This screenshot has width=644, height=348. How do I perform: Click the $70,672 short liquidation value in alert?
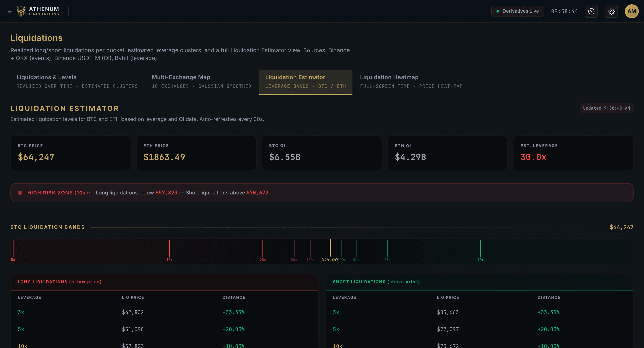pos(257,193)
